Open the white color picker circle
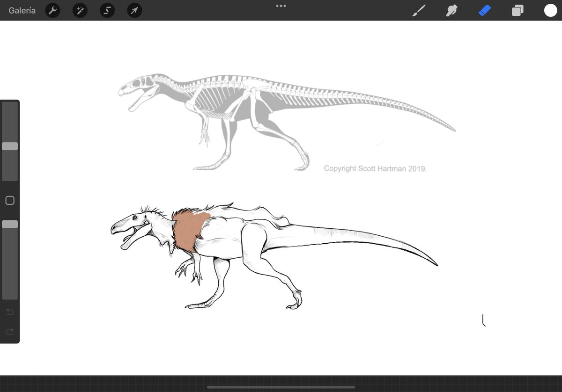 [550, 11]
